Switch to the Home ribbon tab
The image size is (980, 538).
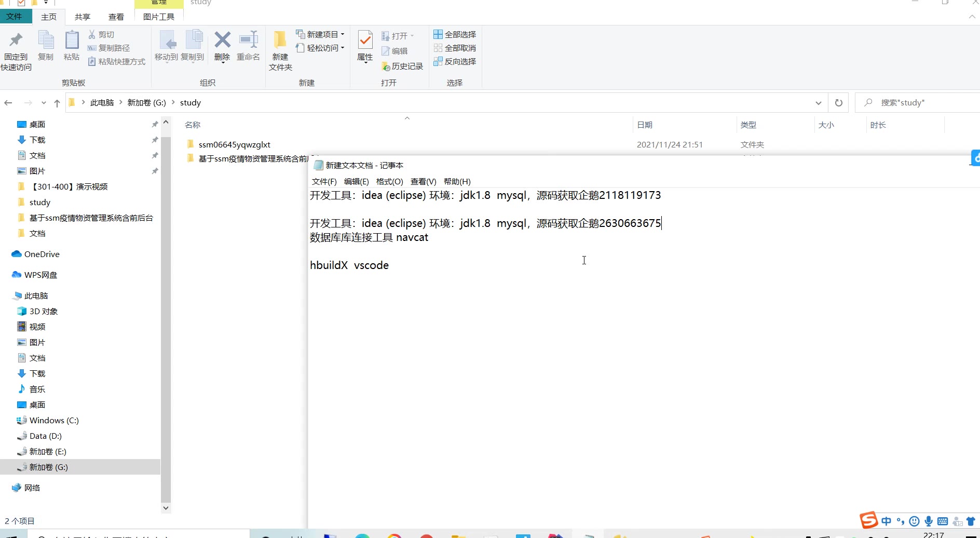[x=49, y=17]
